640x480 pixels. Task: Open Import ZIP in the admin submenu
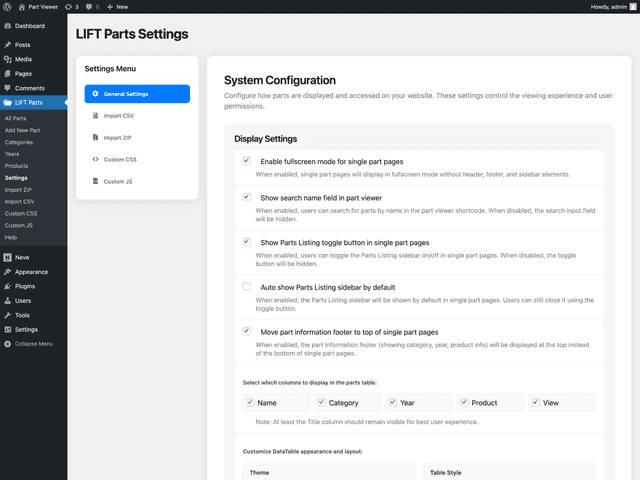tap(18, 190)
